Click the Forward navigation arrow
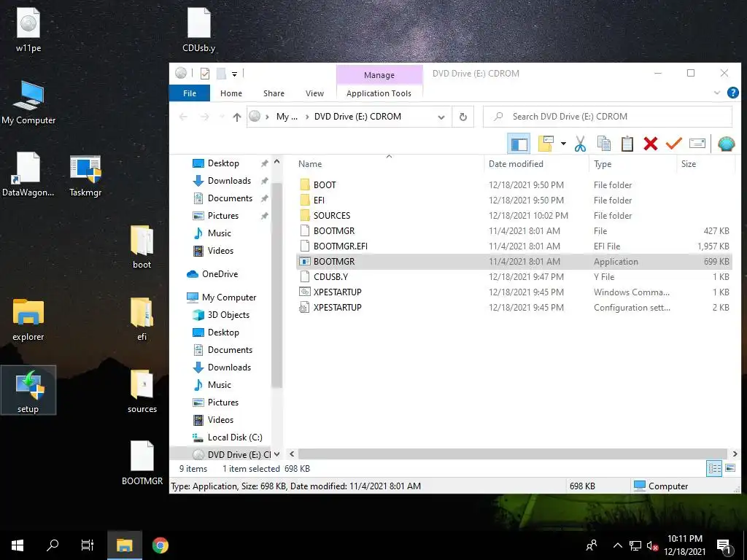Image resolution: width=747 pixels, height=560 pixels. (x=204, y=117)
